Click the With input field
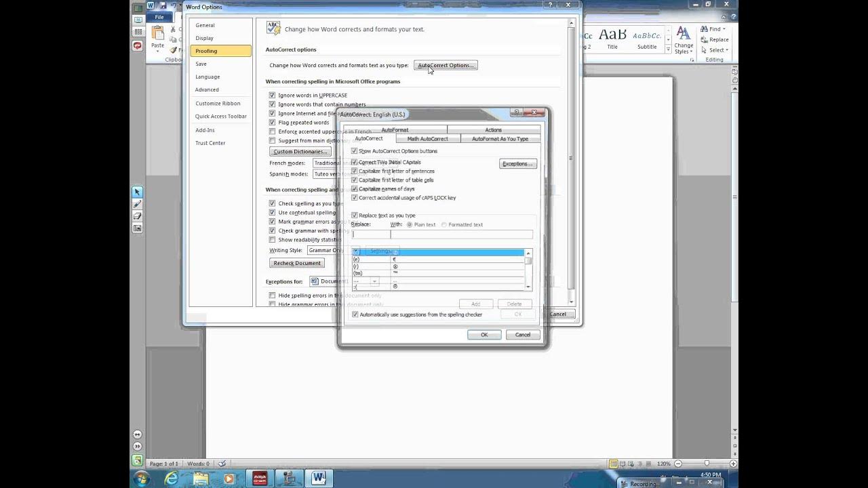 click(462, 234)
